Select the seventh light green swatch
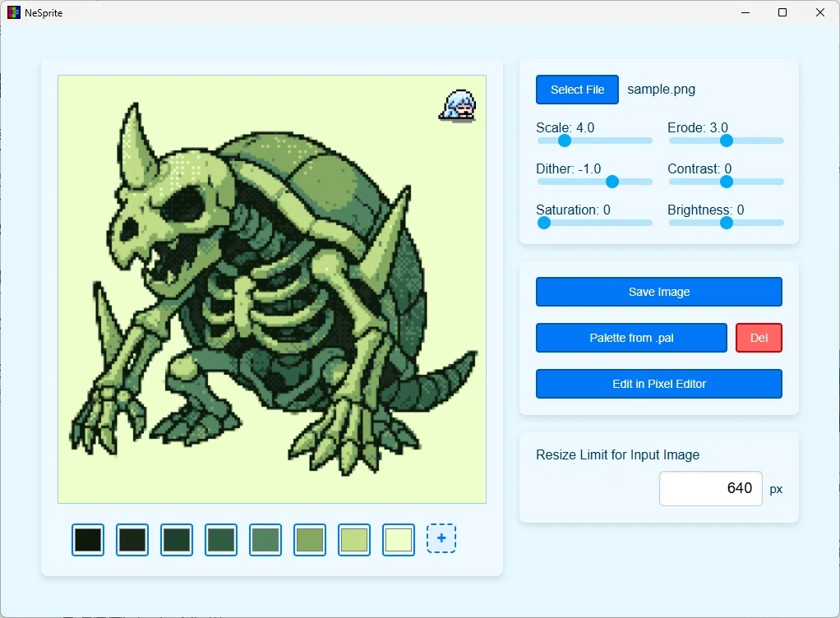 [354, 540]
